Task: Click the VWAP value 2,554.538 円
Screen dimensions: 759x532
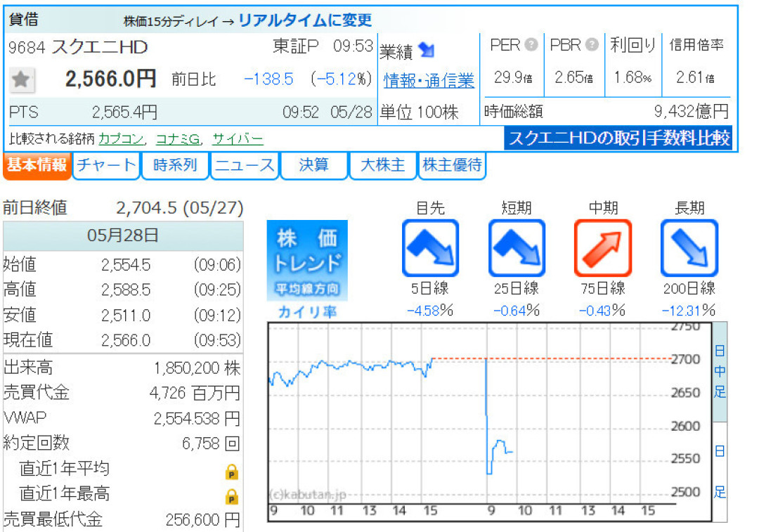Action: point(197,419)
